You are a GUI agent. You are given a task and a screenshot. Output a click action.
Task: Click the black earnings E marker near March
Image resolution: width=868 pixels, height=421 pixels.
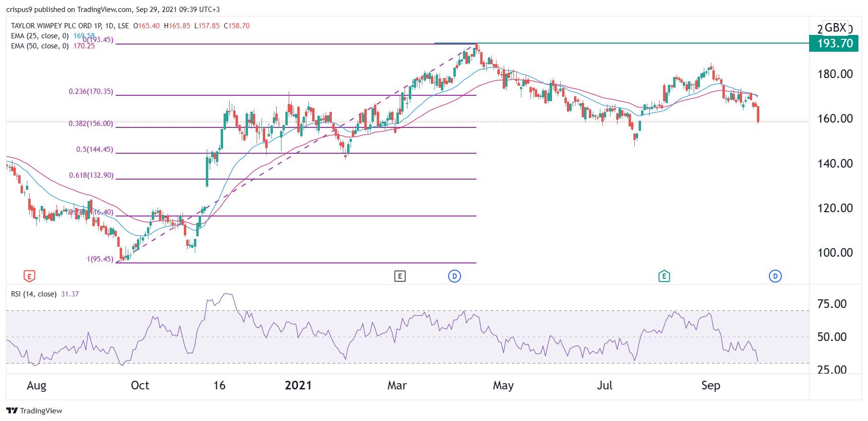point(400,276)
